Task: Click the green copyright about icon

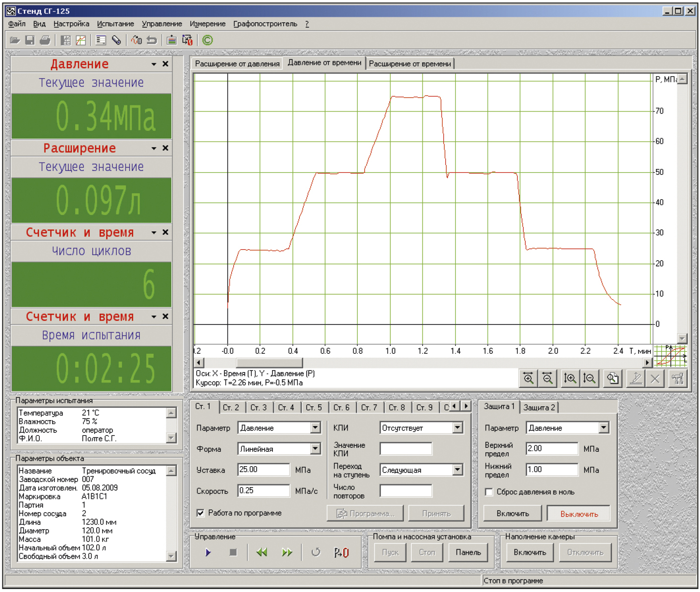Action: pyautogui.click(x=208, y=40)
